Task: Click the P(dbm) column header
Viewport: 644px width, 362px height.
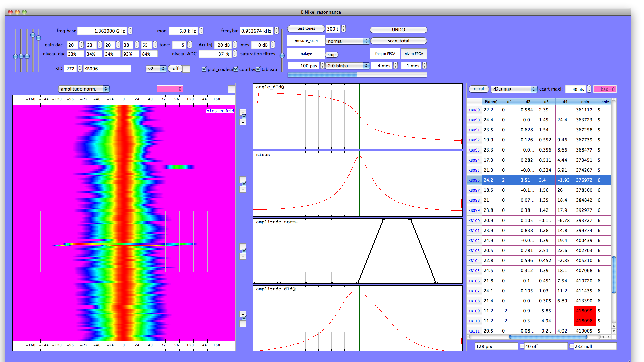Action: click(x=491, y=101)
